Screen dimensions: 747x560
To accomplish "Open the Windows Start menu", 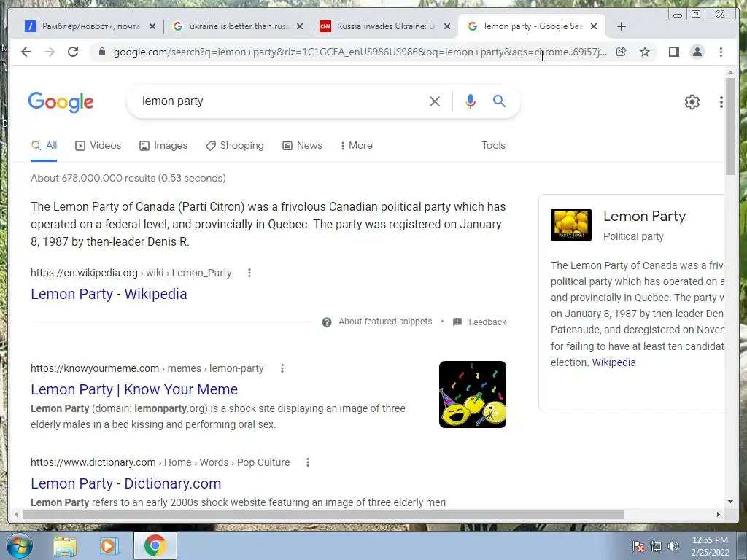I will pyautogui.click(x=18, y=545).
